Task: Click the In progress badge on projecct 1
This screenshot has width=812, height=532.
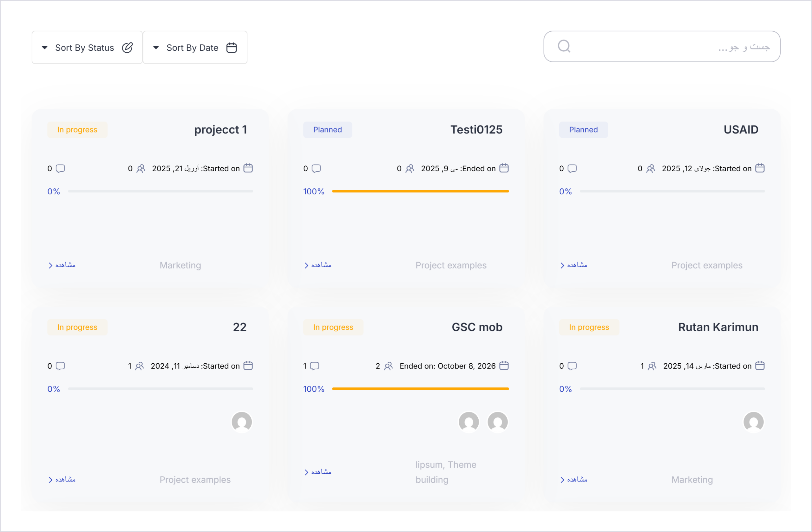Action: click(x=77, y=130)
